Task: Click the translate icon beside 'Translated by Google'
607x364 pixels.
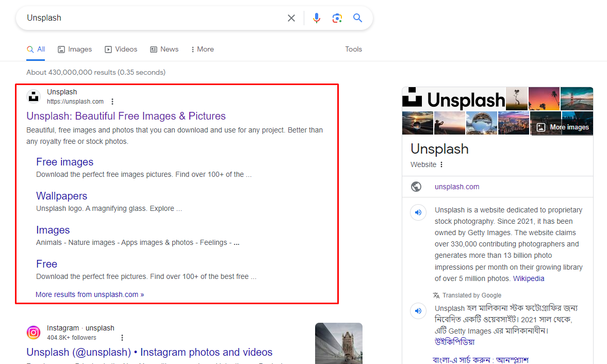Action: [437, 295]
